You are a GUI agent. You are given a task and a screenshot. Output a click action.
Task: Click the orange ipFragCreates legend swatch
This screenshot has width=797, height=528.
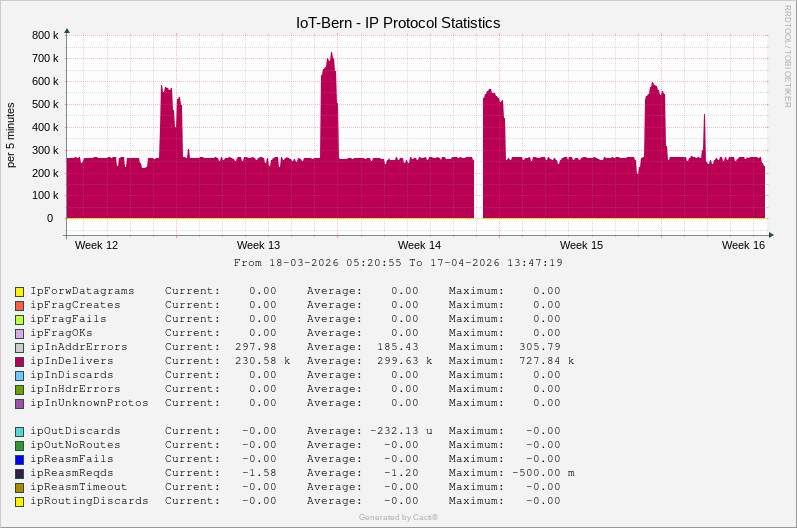pos(19,306)
